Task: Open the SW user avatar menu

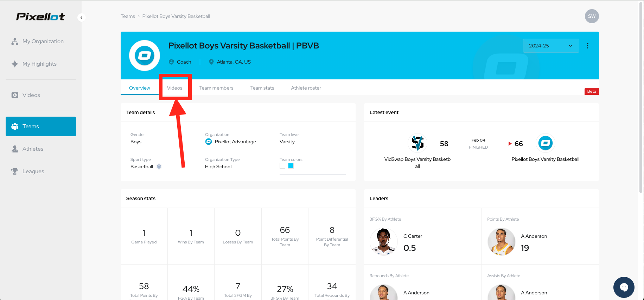Action: pos(592,16)
